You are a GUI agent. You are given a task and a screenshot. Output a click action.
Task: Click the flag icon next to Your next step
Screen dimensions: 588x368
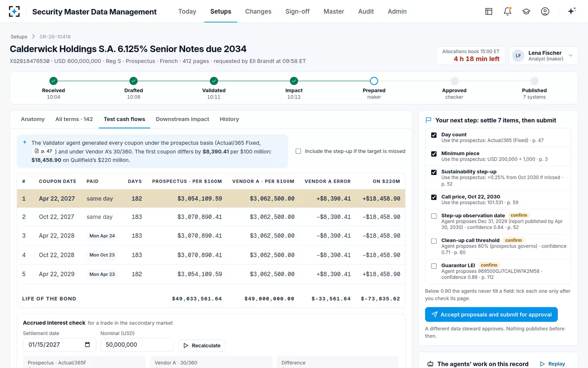click(428, 120)
